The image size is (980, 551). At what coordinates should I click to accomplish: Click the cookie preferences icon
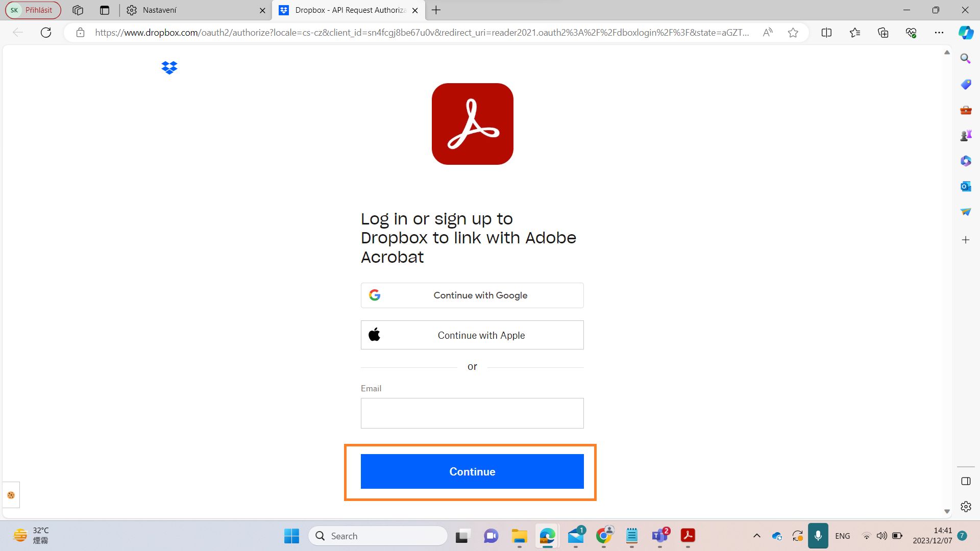11,495
